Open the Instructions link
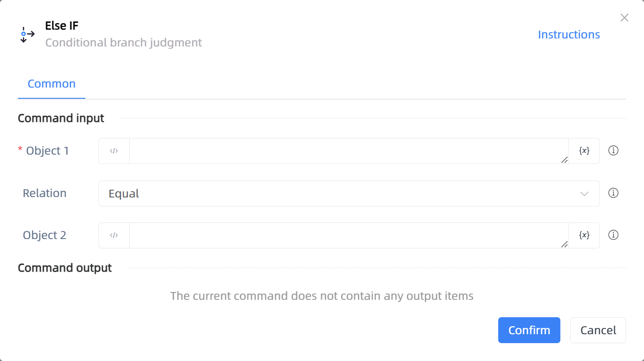The image size is (644, 361). click(568, 34)
